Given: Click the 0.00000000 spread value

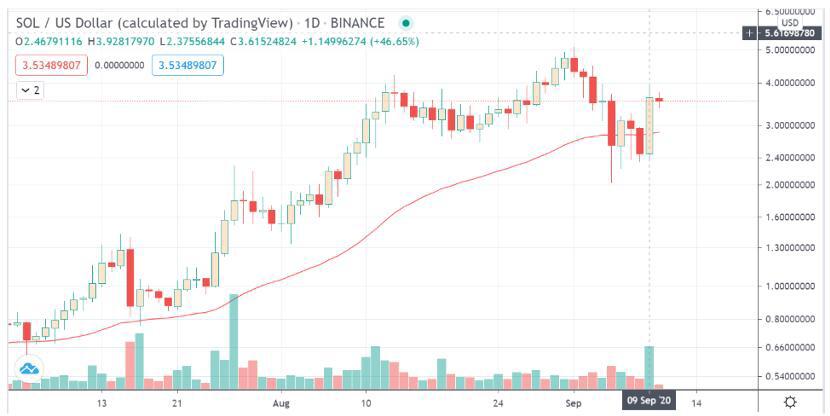Looking at the screenshot, I should (x=120, y=65).
